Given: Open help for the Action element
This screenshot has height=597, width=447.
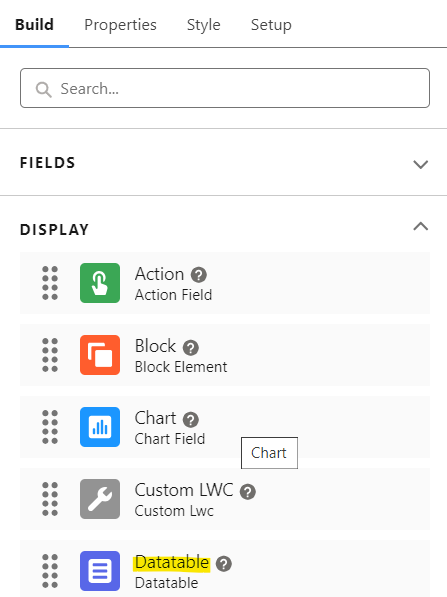Looking at the screenshot, I should (x=199, y=275).
